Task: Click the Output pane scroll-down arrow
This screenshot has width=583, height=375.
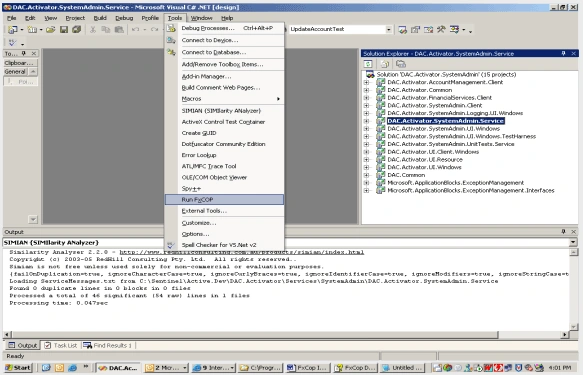Action: click(573, 327)
